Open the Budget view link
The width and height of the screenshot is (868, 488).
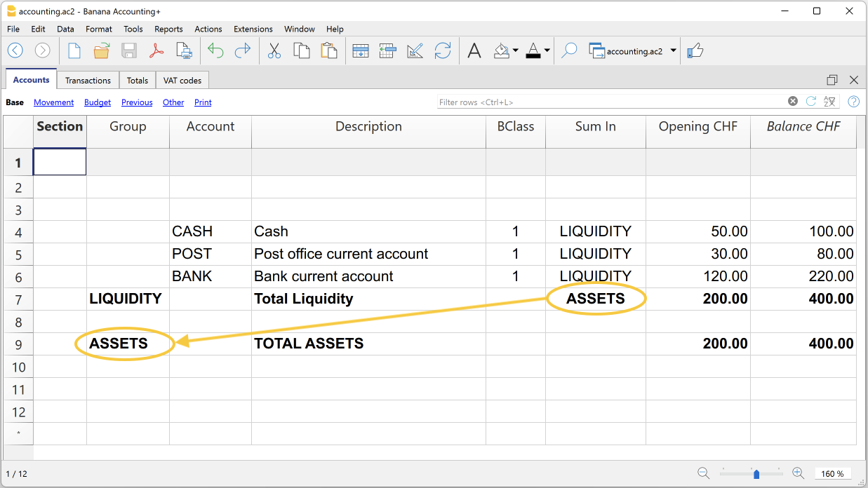click(98, 102)
